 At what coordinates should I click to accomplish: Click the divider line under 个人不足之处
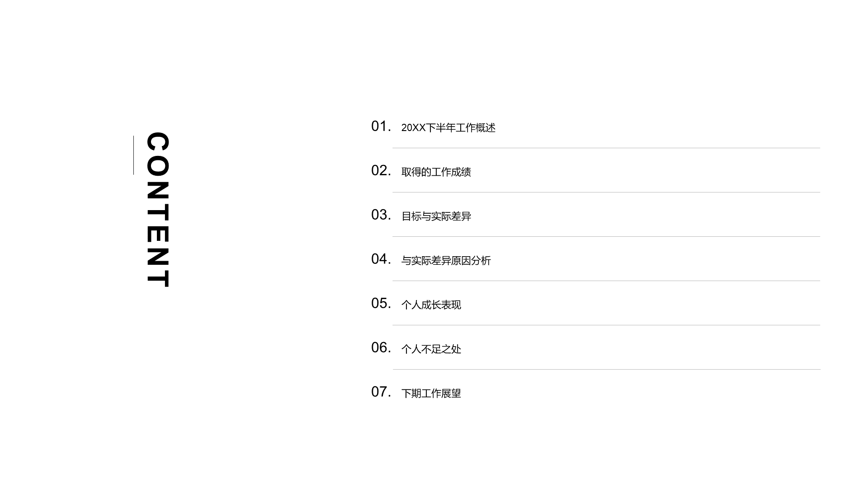click(607, 369)
